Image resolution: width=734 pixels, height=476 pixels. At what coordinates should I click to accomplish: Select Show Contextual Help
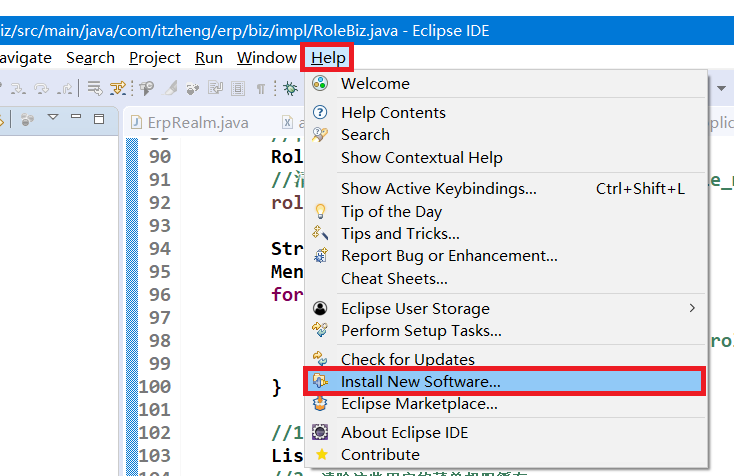pyautogui.click(x=505, y=158)
